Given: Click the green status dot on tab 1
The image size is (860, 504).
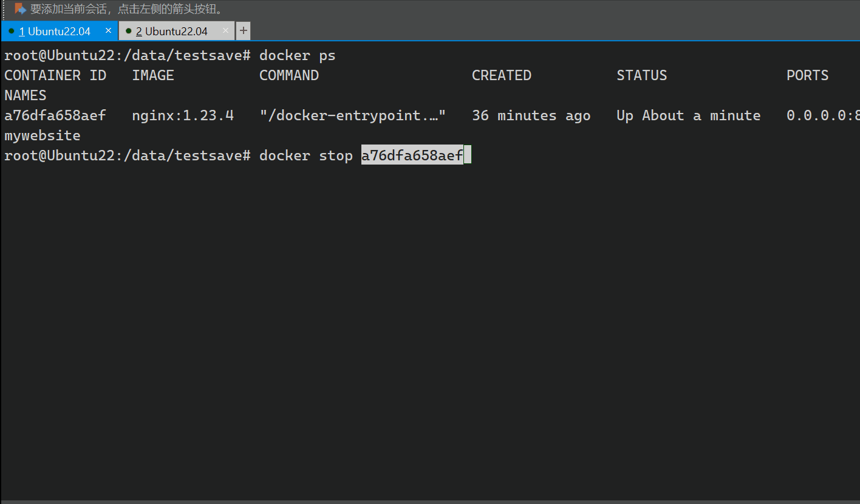Looking at the screenshot, I should pyautogui.click(x=11, y=31).
